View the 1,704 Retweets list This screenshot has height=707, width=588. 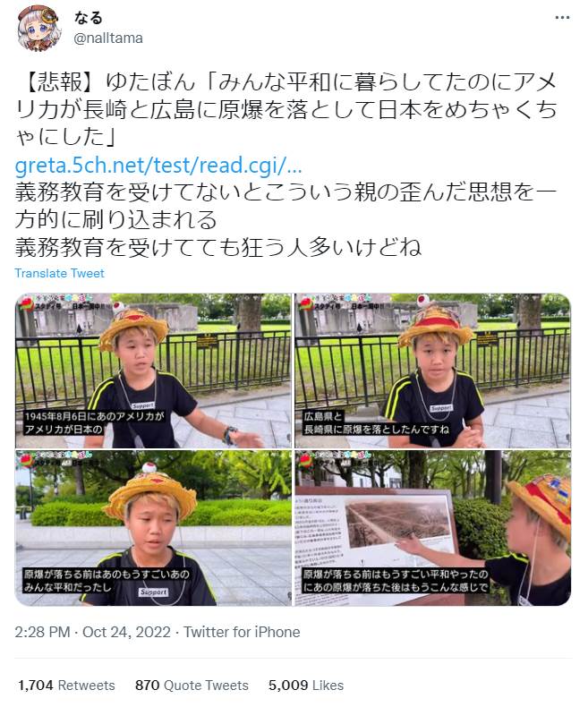(x=66, y=686)
